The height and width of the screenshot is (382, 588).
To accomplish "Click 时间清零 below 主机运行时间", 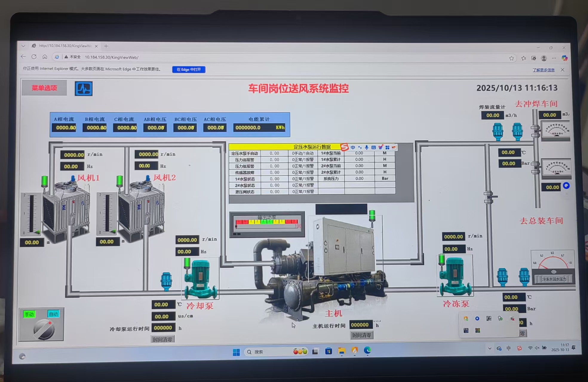I will (361, 335).
